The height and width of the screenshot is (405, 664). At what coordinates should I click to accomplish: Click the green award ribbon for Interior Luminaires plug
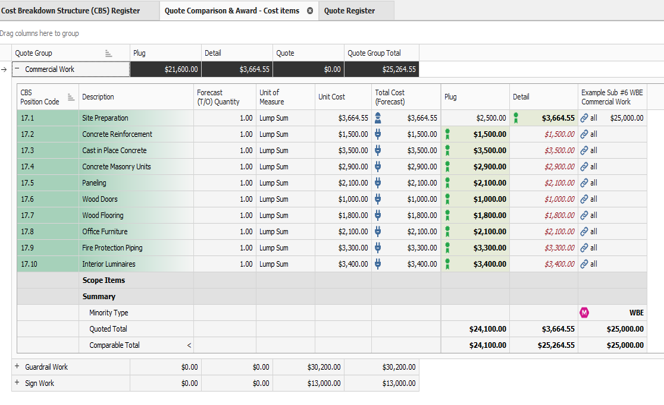pyautogui.click(x=448, y=264)
